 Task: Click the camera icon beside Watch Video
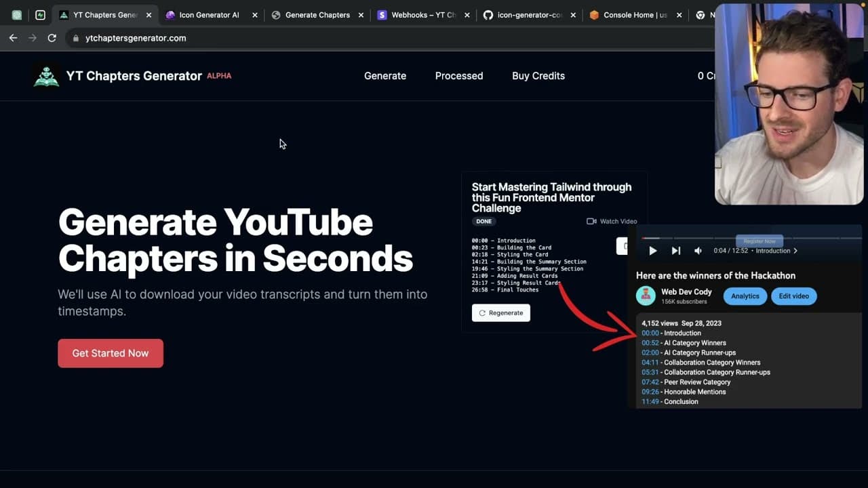coord(591,222)
